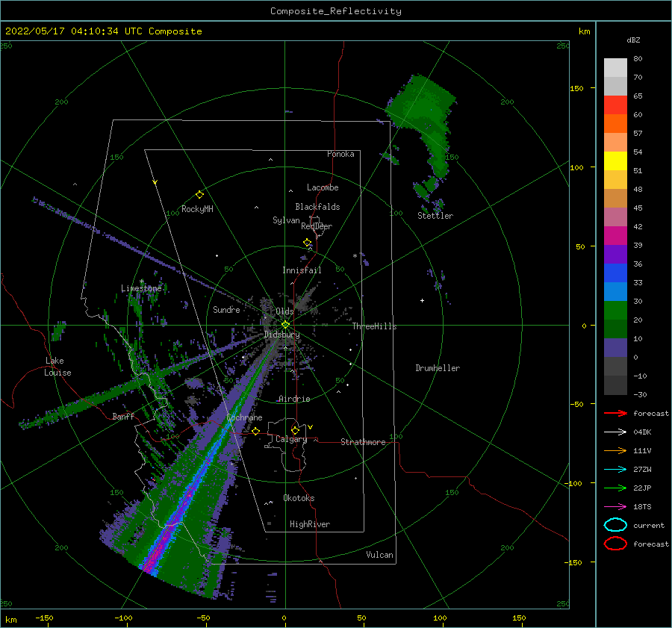Click the green 22JP arrow icon
The image size is (672, 628).
point(615,488)
